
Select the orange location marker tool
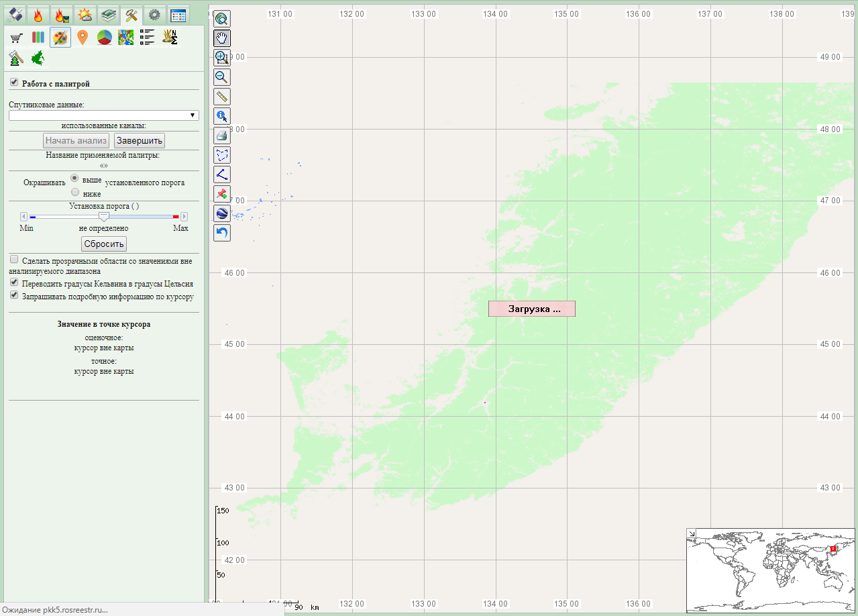[83, 38]
